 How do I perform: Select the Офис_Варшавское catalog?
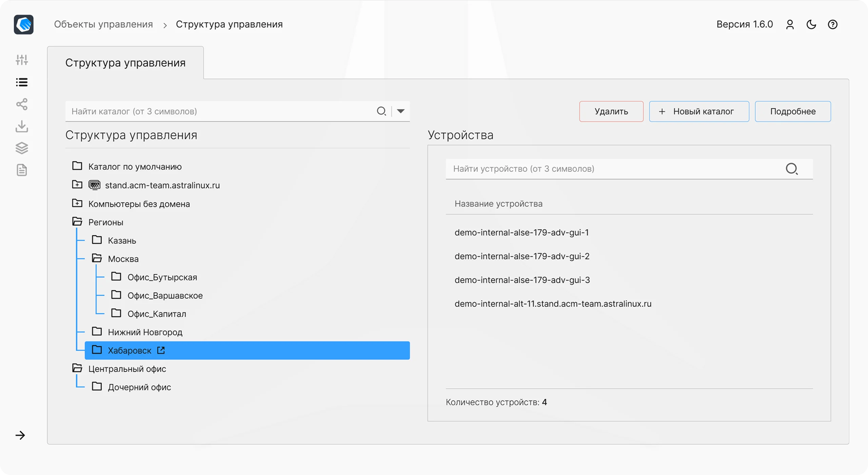pyautogui.click(x=165, y=296)
